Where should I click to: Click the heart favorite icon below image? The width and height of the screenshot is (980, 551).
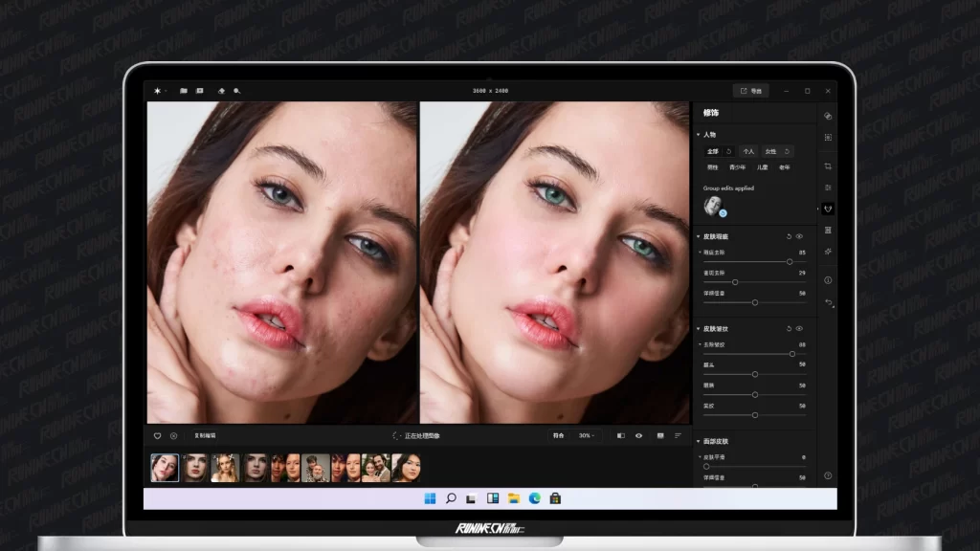(158, 435)
